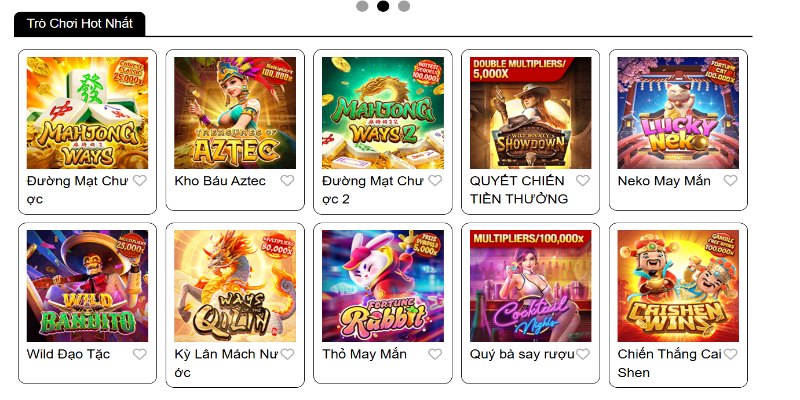Click heart icon for Thỏ May Mắn
This screenshot has width=800, height=400.
[x=435, y=354]
